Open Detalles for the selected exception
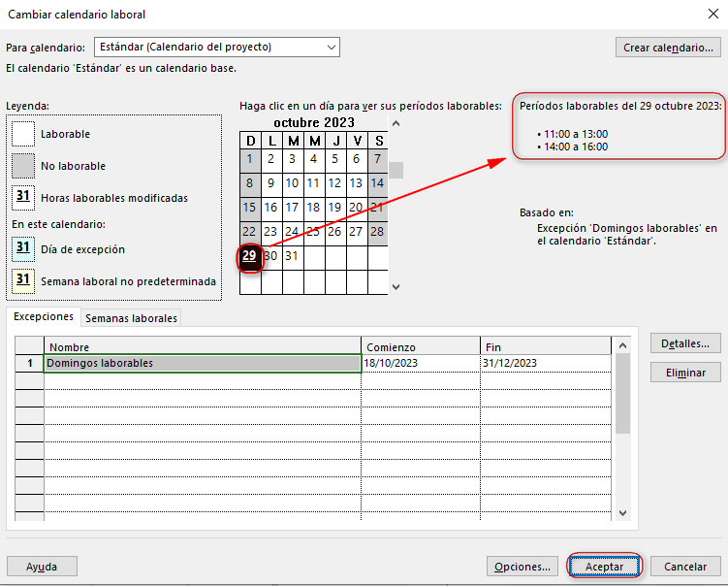 pyautogui.click(x=684, y=343)
